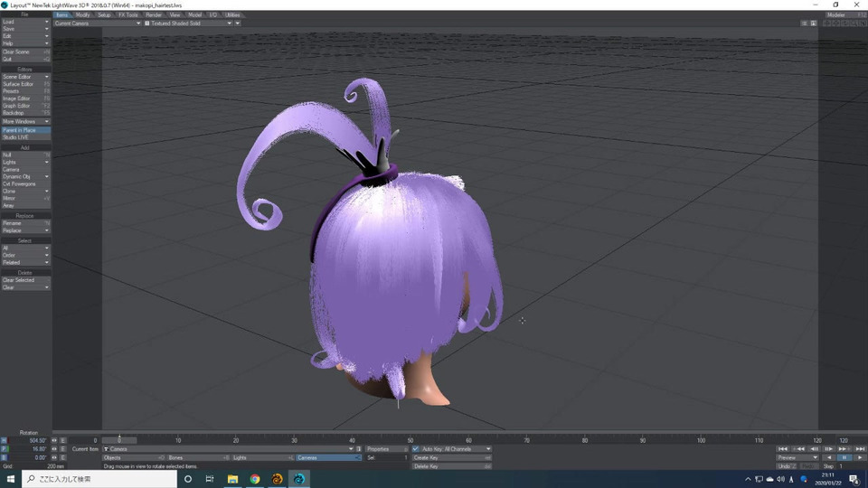
Task: Open the Graph Editor
Action: (25, 106)
